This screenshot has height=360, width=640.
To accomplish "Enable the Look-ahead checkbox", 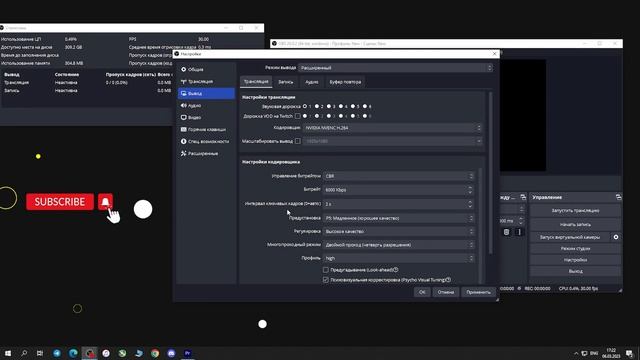I will coord(325,270).
